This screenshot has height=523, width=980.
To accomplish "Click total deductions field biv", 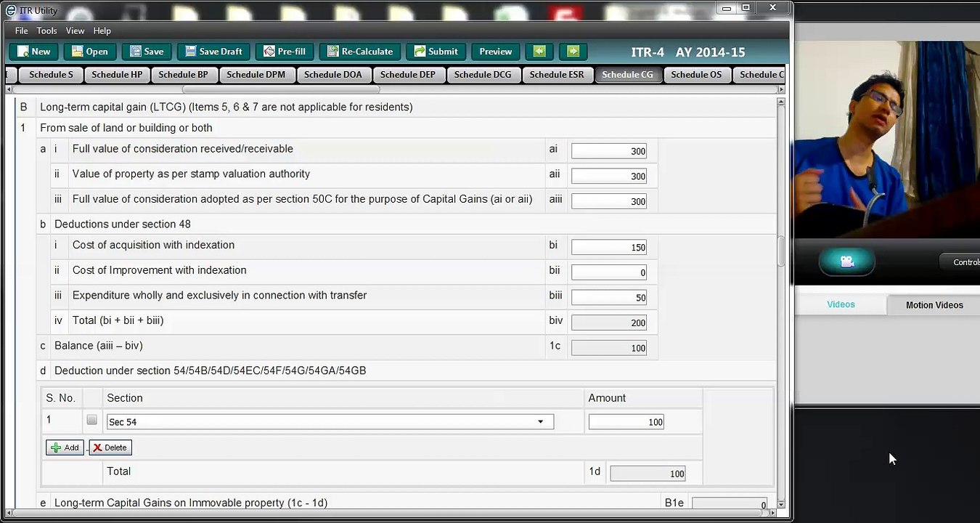I will pyautogui.click(x=608, y=323).
